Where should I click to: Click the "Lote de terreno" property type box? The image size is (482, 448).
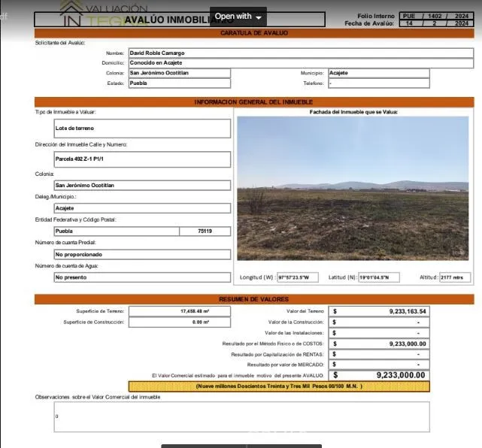[x=142, y=129]
